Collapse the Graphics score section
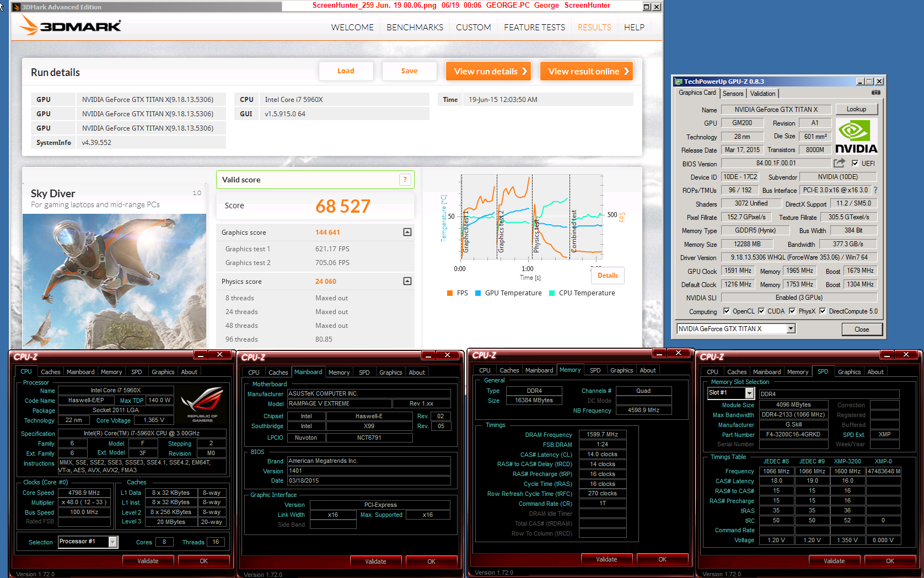Image resolution: width=924 pixels, height=578 pixels. [407, 232]
